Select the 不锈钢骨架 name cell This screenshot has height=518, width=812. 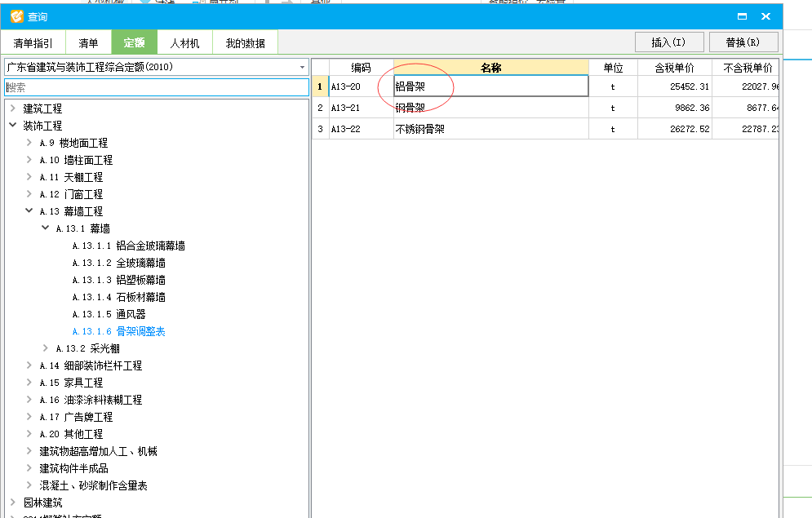pyautogui.click(x=491, y=129)
